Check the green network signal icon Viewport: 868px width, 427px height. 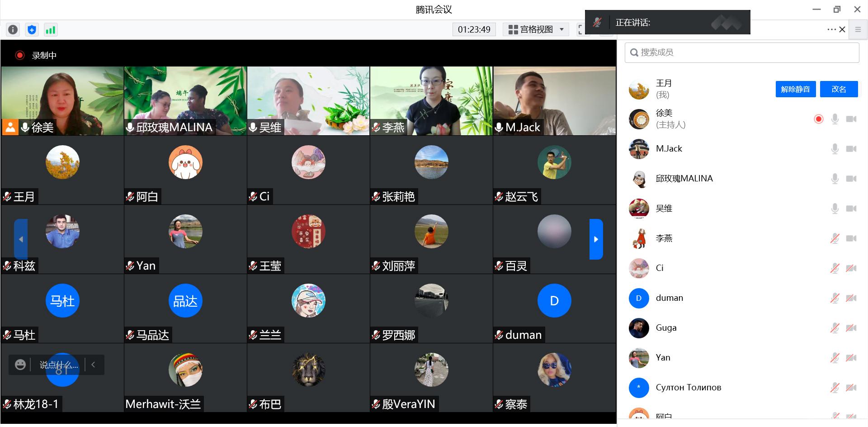50,30
